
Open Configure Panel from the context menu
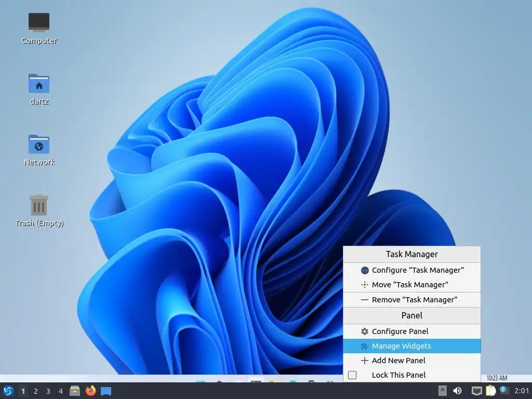(412, 331)
